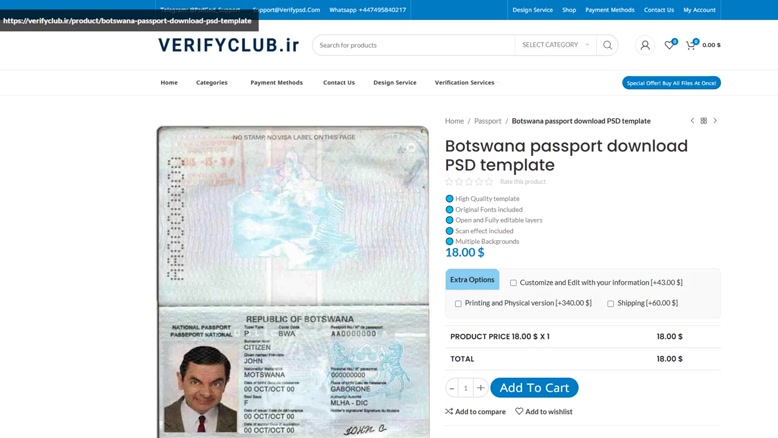778x438 pixels.
Task: Tick the Shipping extra option
Action: tap(610, 303)
